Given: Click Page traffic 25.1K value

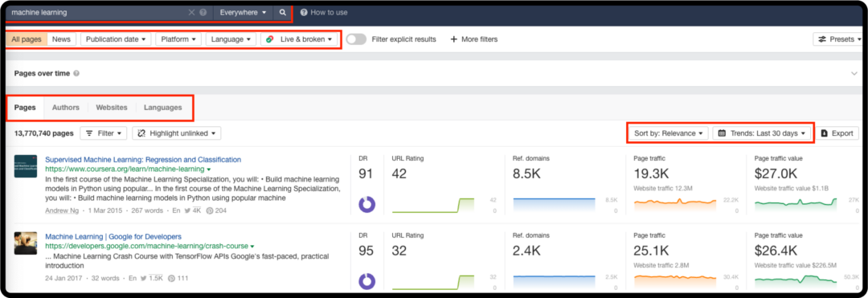Looking at the screenshot, I should (x=652, y=251).
